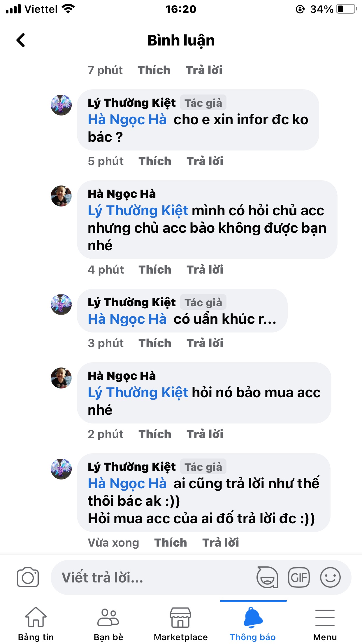Image resolution: width=362 pixels, height=644 pixels.
Task: Reply to the 'hỏi nó bảo mua acc' comment
Action: [x=205, y=434]
